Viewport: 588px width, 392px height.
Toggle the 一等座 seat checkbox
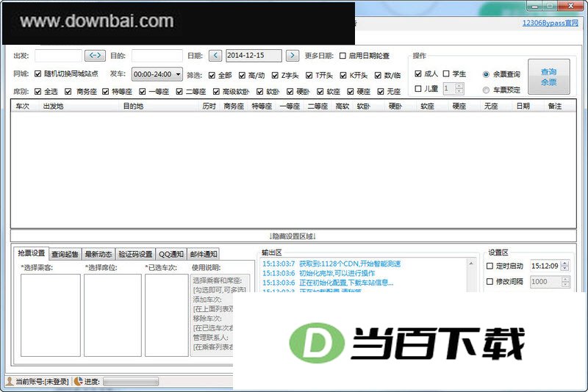pos(142,91)
